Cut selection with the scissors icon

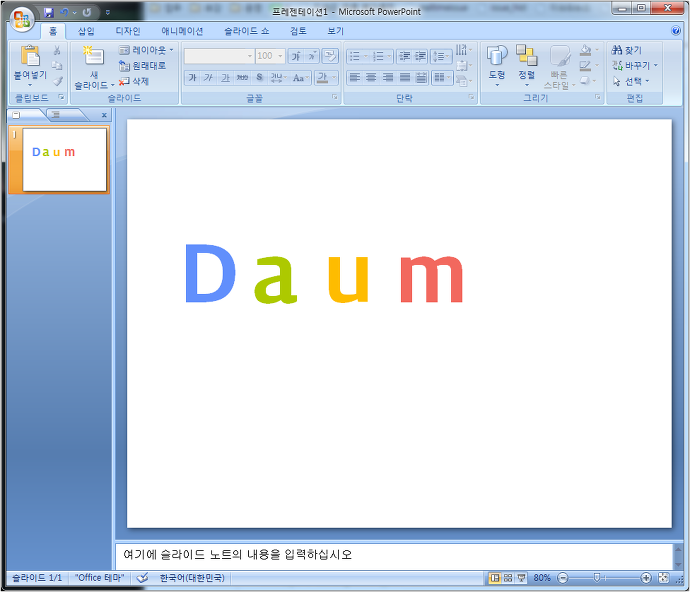(x=57, y=50)
